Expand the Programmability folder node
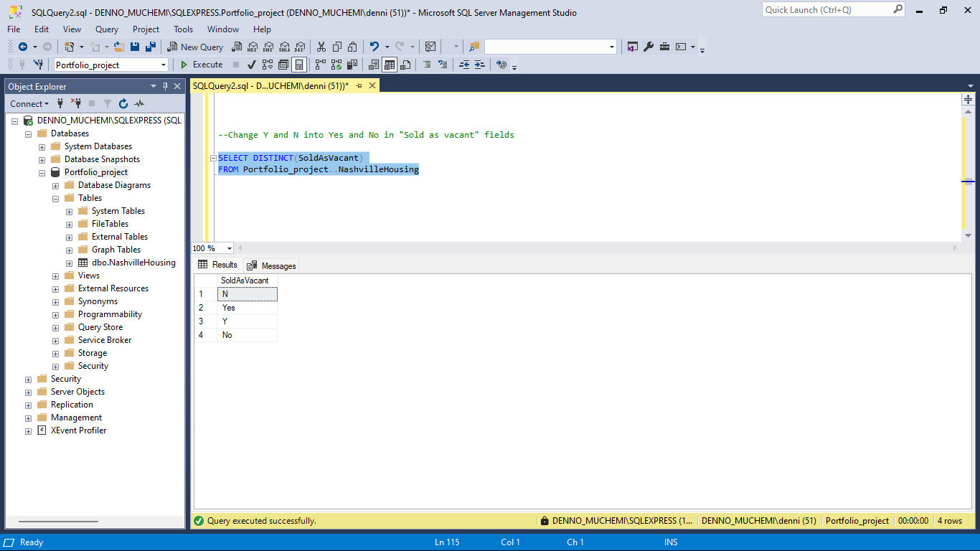Viewport: 980px width, 551px height. (55, 314)
